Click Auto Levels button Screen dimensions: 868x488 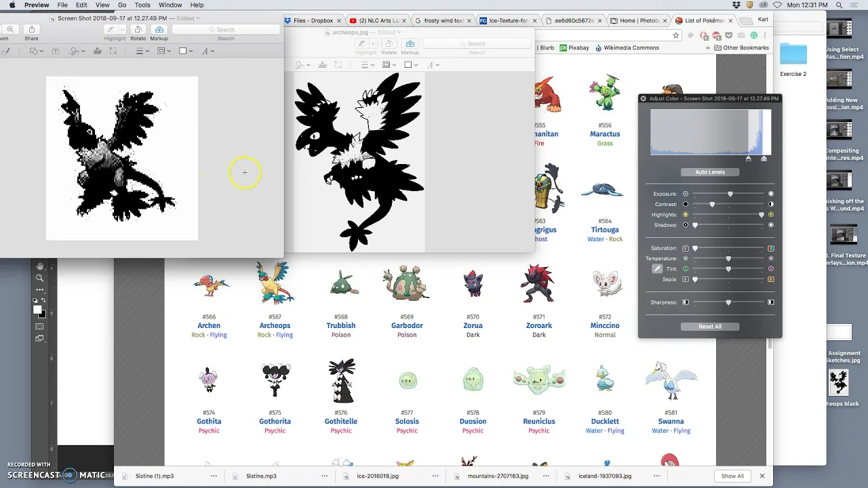pos(710,172)
